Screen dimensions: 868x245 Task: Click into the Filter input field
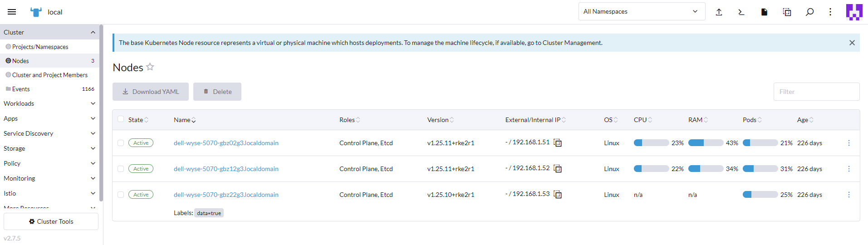click(x=816, y=92)
